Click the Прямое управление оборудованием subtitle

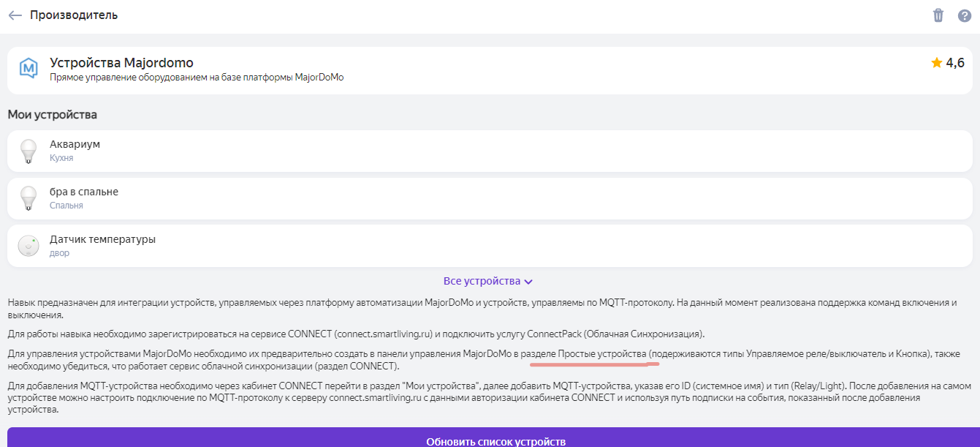pos(197,77)
